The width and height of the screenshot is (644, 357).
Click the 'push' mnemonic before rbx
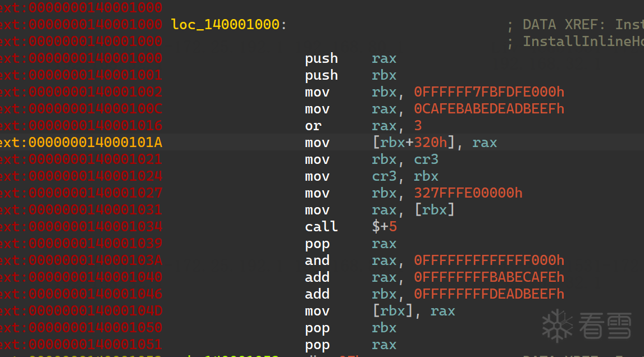pyautogui.click(x=321, y=75)
